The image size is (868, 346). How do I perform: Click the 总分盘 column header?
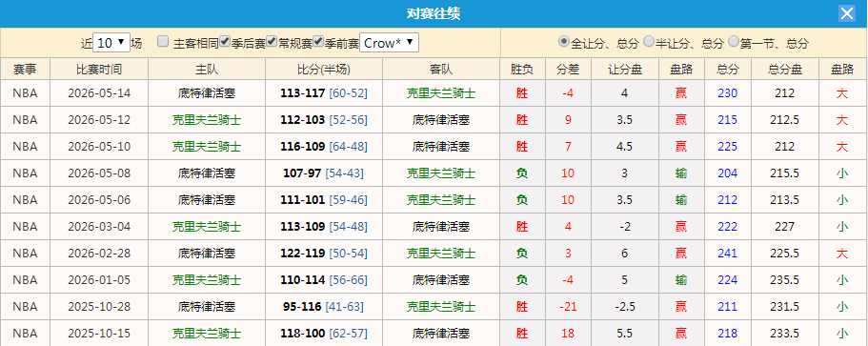(x=785, y=70)
